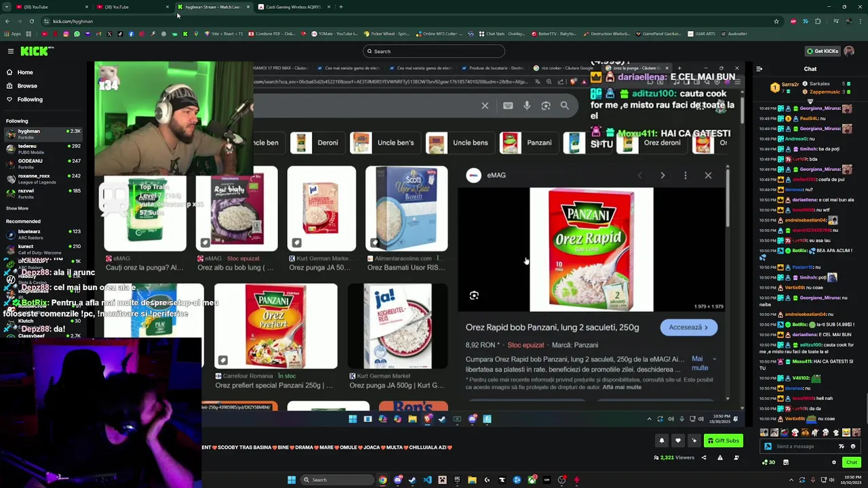
Task: Click the translate icon in chat input
Action: (842, 446)
